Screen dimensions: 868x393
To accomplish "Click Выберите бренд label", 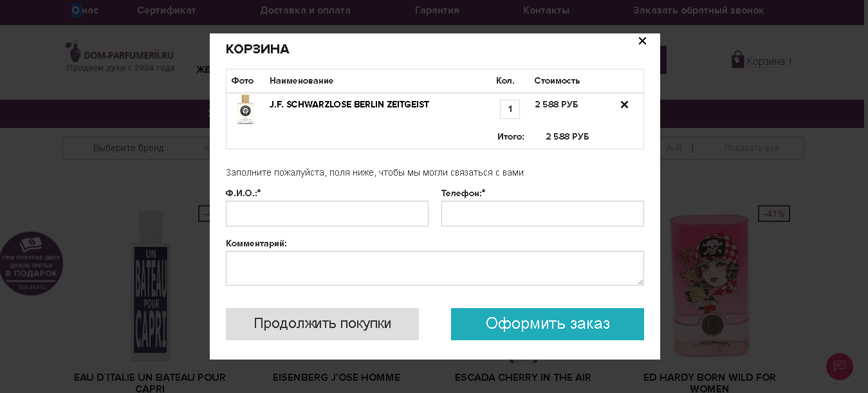I will coord(129,148).
